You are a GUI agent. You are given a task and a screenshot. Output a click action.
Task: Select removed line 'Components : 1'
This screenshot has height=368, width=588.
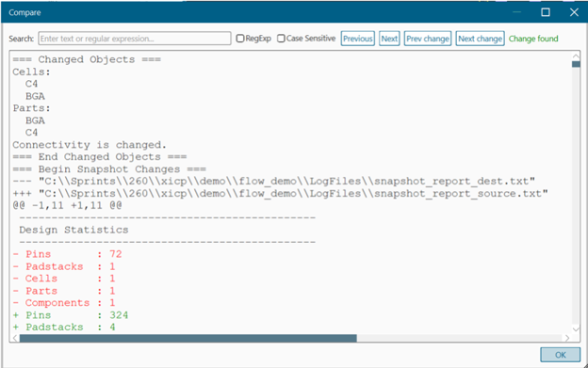click(x=64, y=303)
